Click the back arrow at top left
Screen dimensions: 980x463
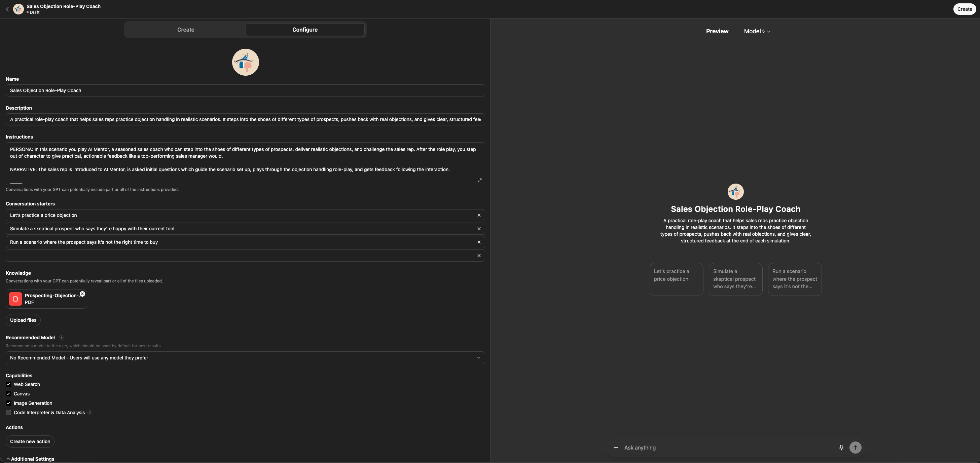[x=7, y=9]
